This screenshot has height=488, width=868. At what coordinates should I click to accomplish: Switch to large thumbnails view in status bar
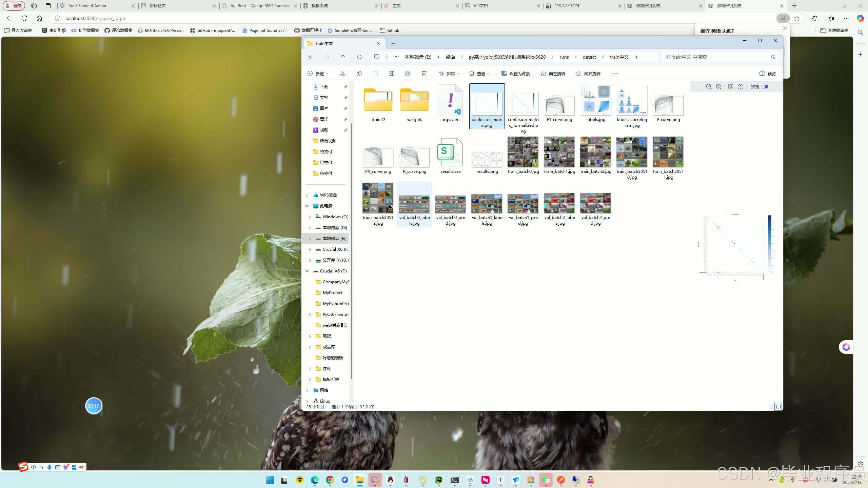(x=778, y=407)
